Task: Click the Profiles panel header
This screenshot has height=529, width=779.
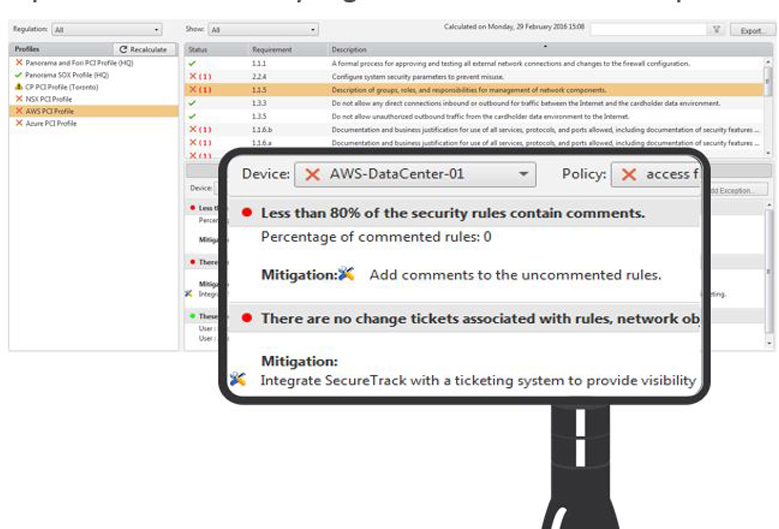Action: [62, 49]
